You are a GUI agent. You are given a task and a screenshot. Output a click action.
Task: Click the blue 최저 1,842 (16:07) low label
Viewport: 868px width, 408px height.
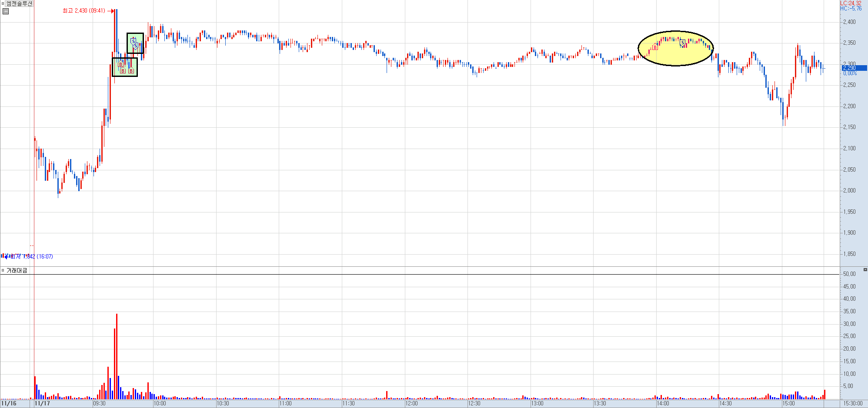click(x=32, y=256)
